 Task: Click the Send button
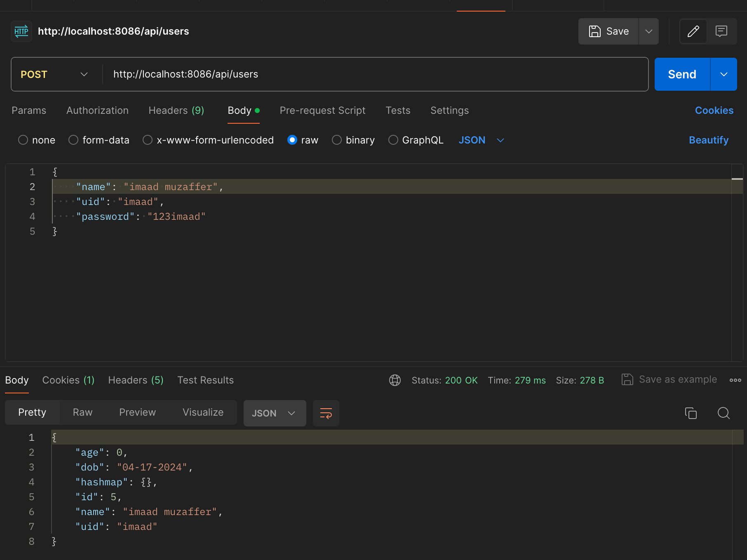coord(682,74)
